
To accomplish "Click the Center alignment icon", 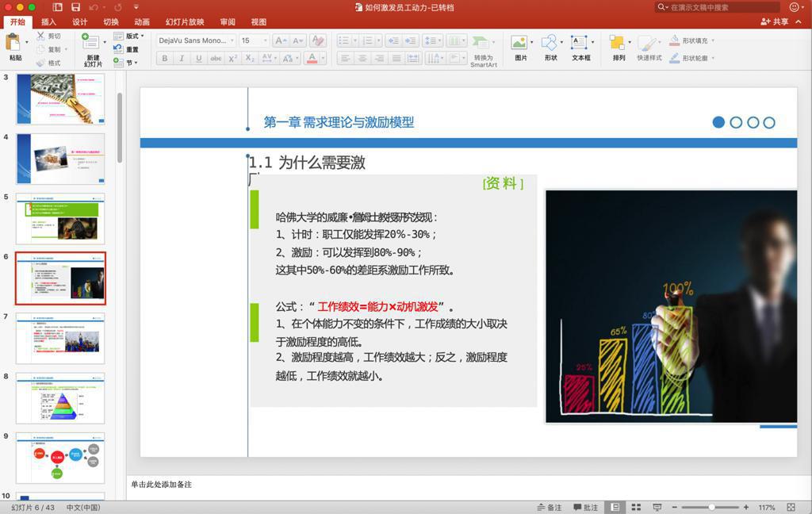I will (x=362, y=58).
